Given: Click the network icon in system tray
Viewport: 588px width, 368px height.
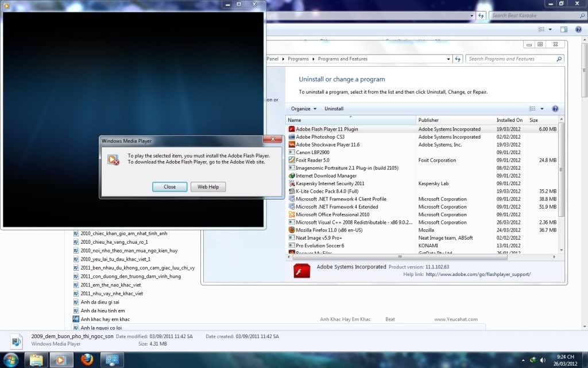Looking at the screenshot, I should click(533, 360).
